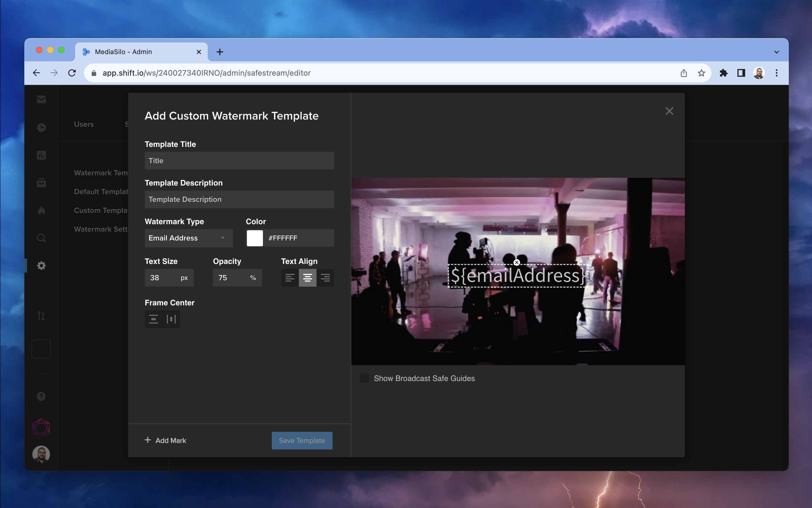This screenshot has width=812, height=508.
Task: Close the MediaSilo - Admin tab
Action: [x=199, y=52]
